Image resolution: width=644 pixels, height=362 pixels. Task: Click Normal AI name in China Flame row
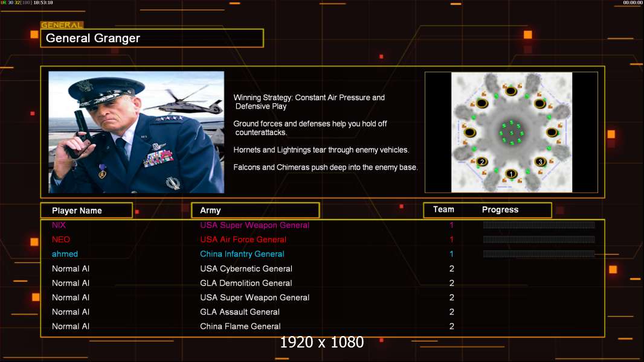(71, 326)
